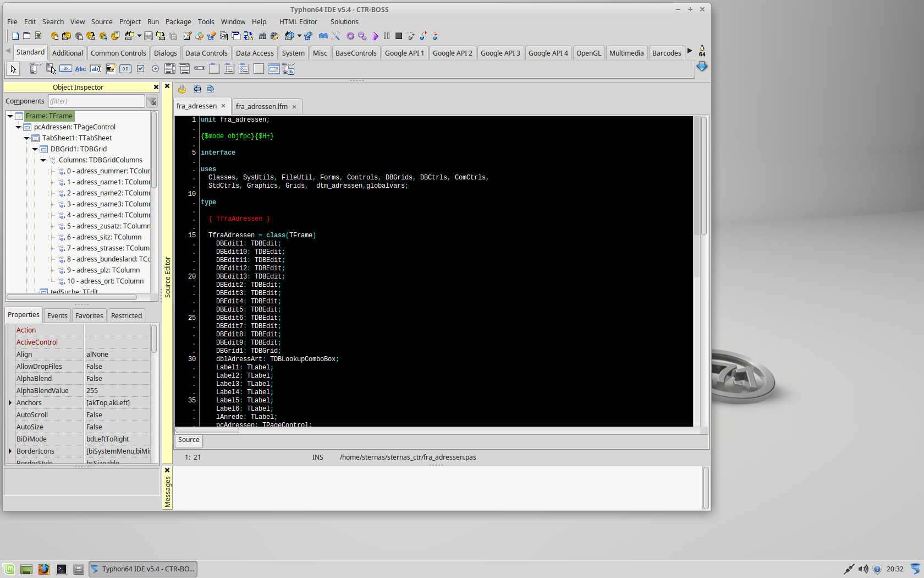Open the New Project dropdown arrow
This screenshot has height=578, width=924.
click(139, 36)
